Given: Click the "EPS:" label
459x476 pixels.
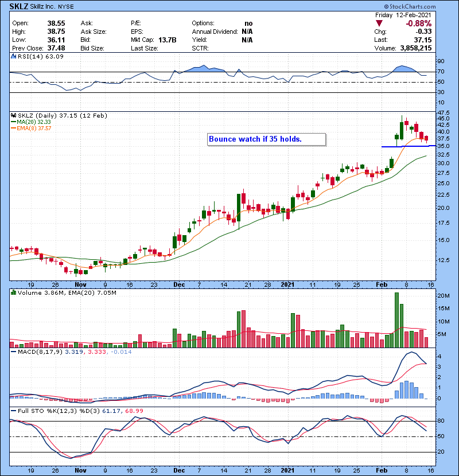Looking at the screenshot, I should (x=137, y=32).
